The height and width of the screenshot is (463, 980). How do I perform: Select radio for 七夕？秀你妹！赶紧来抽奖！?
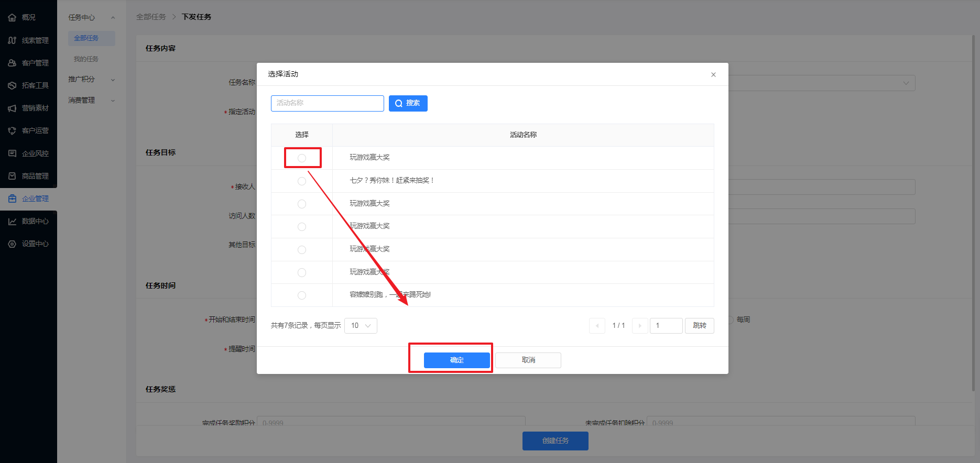[x=302, y=181]
